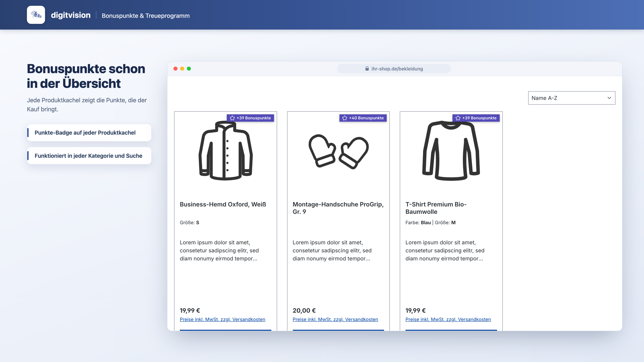Select 'Funktioniert in jeder Kategorie und Suche' card
The height and width of the screenshot is (362, 644).
[89, 156]
